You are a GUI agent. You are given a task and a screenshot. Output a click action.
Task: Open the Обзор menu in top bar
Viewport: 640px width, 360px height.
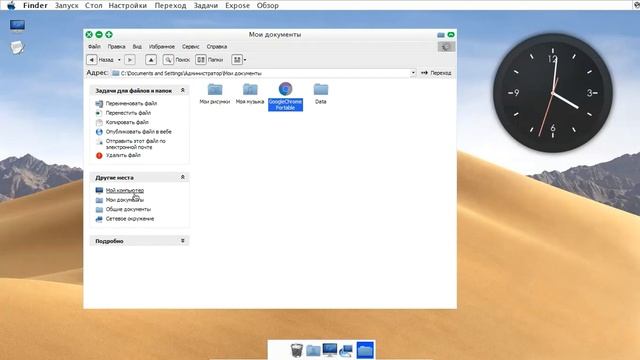click(268, 5)
